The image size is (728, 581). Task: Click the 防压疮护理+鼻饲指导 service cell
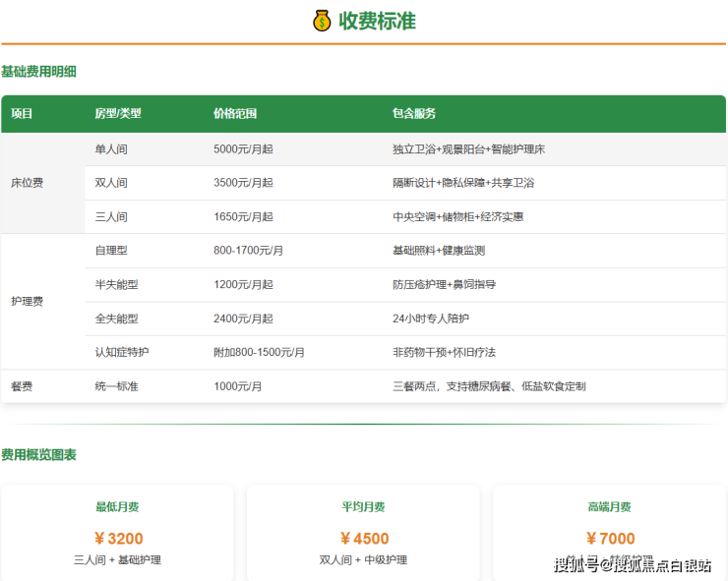click(444, 285)
